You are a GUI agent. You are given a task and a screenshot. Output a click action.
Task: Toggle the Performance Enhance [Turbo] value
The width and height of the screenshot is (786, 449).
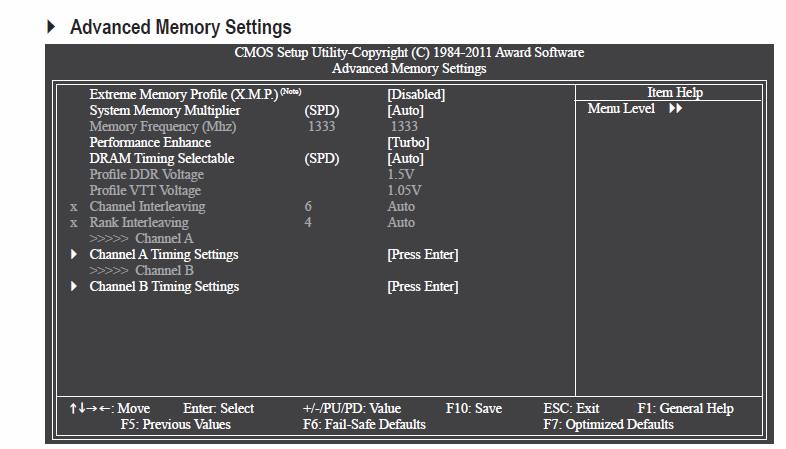(408, 142)
